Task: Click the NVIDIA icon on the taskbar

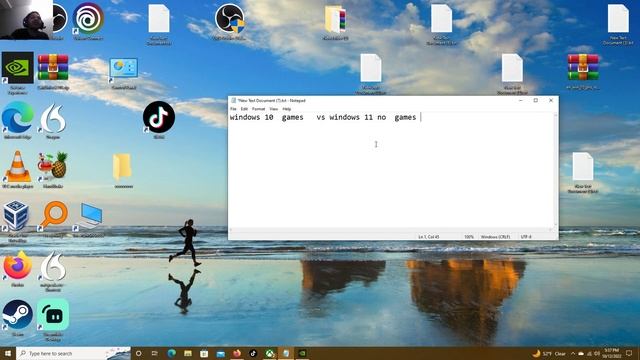Action: pos(302,353)
